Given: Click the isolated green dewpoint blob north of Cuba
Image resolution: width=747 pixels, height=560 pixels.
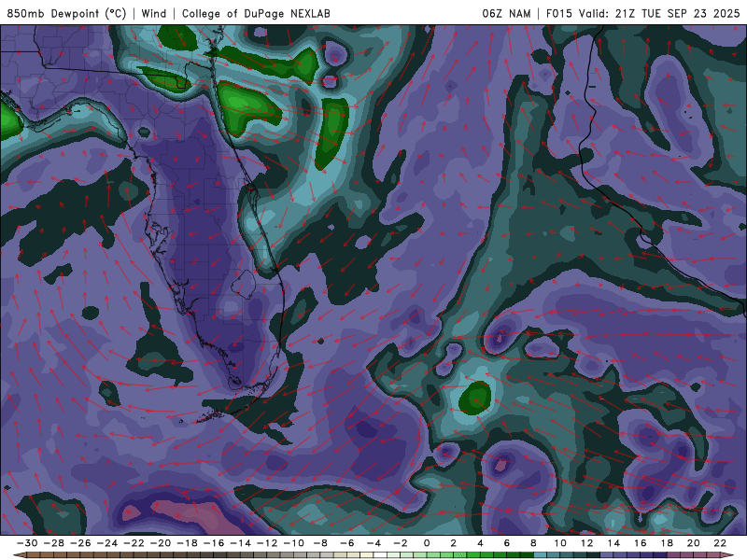Looking at the screenshot, I should 475,398.
